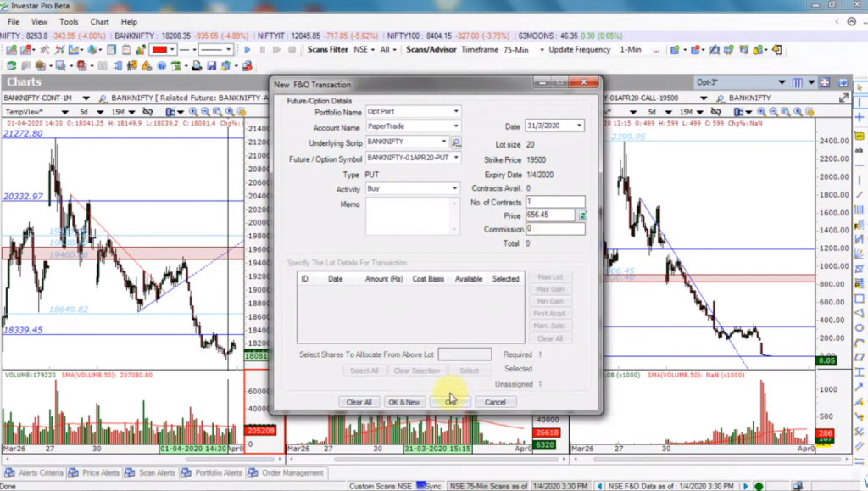Image resolution: width=868 pixels, height=491 pixels.
Task: Open the File menu
Action: pyautogui.click(x=14, y=22)
